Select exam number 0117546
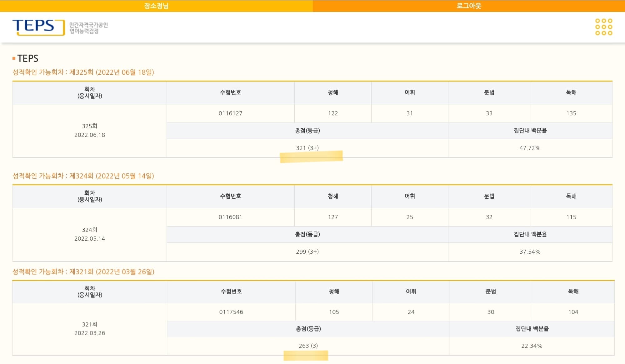625x364 pixels. coord(231,312)
